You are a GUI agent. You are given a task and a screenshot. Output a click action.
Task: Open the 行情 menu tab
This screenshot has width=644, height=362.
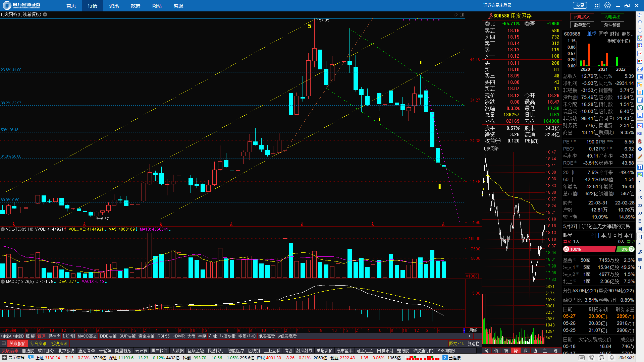coord(93,6)
